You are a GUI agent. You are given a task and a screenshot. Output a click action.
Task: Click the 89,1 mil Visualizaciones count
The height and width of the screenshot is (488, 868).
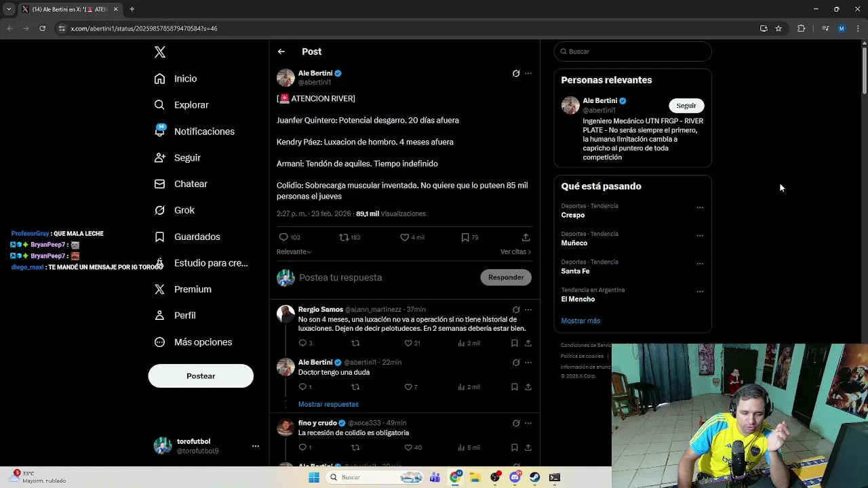coord(391,213)
